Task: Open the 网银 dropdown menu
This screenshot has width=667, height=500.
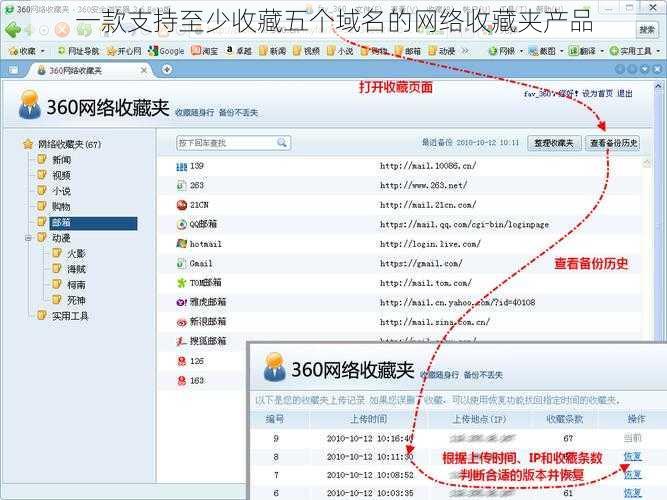Action: pyautogui.click(x=505, y=51)
